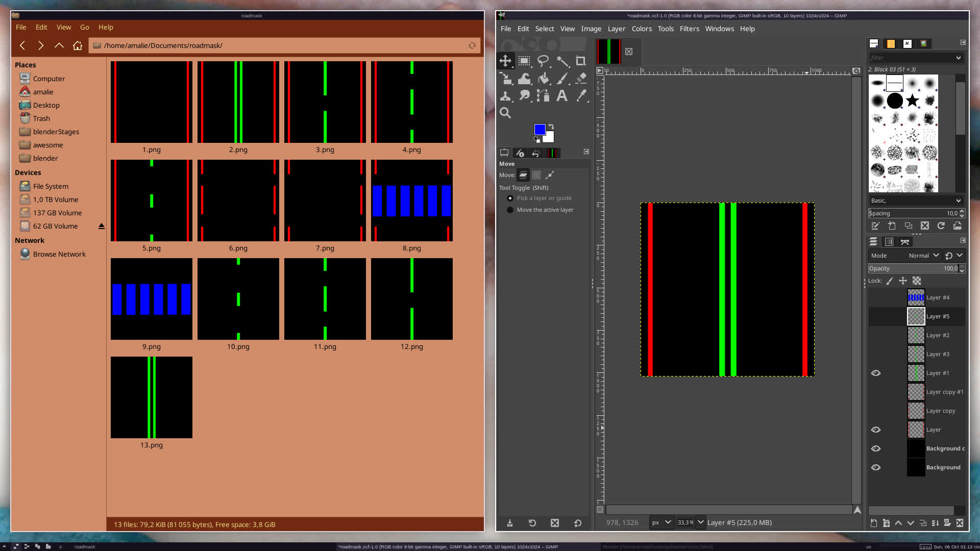Screen dimensions: 980x551
Task: Select the Fuzzy Select magic wand tool
Action: click(562, 61)
